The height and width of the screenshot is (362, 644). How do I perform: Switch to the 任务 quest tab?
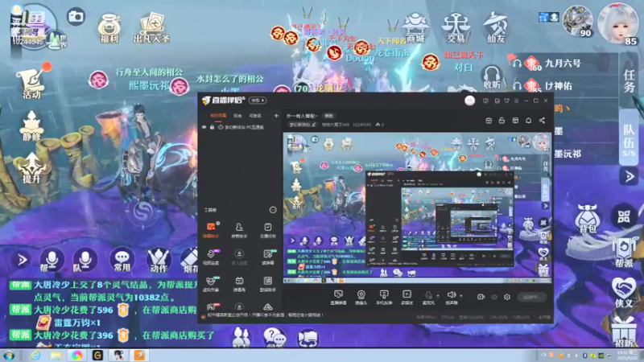coord(630,80)
